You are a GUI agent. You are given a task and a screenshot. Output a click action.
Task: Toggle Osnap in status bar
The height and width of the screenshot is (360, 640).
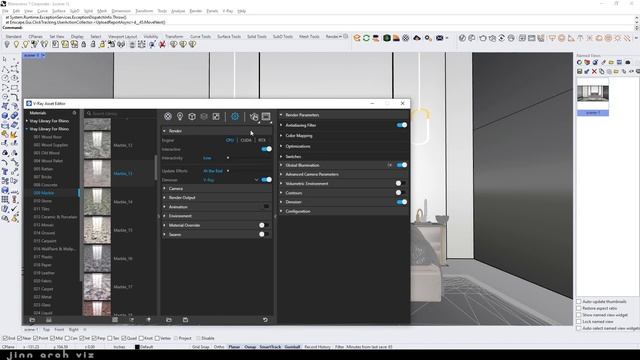point(250,347)
